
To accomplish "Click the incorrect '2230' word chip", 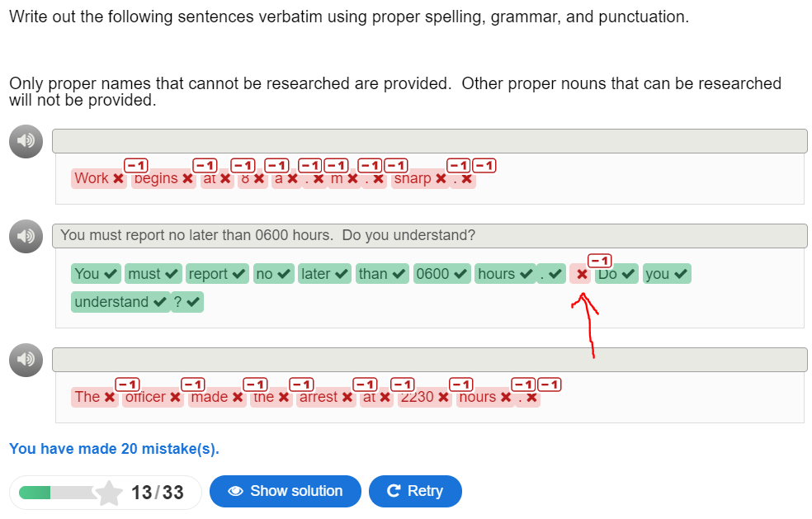I will point(425,397).
